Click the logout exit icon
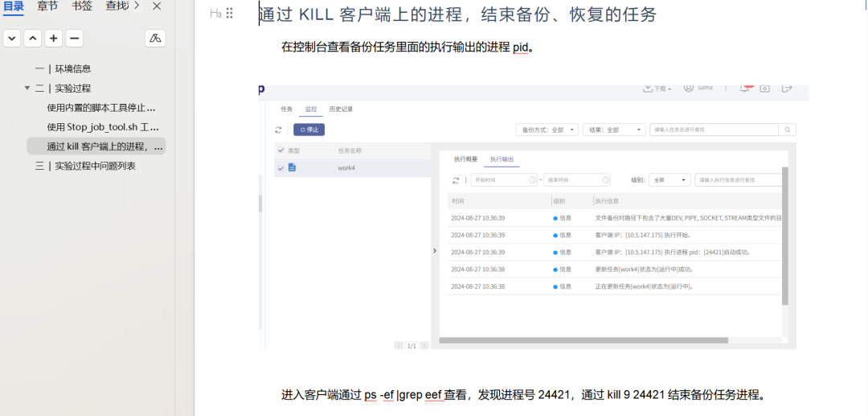The image size is (868, 416). [788, 89]
